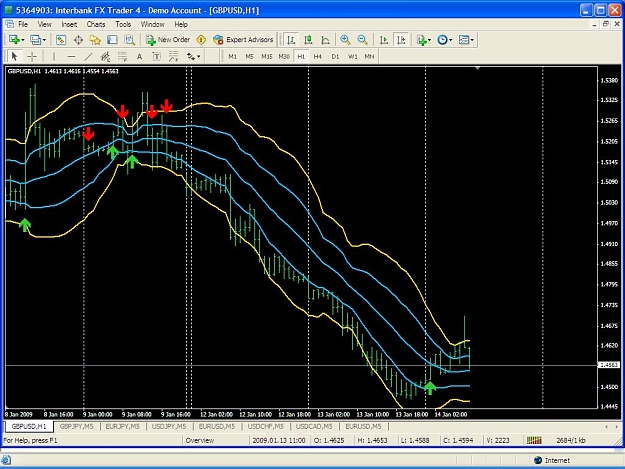Select the Equidistant Channel tool

click(x=105, y=57)
